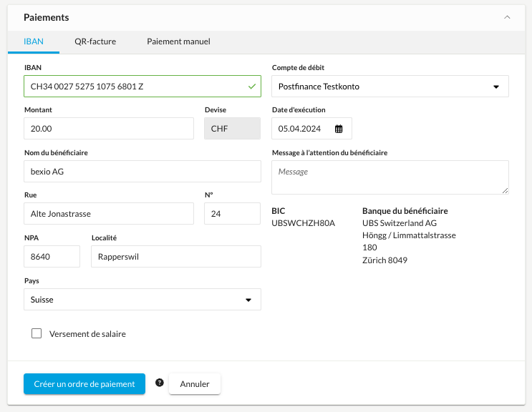This screenshot has height=412, width=532.
Task: Click the Date d'exécution field
Action: (x=311, y=129)
